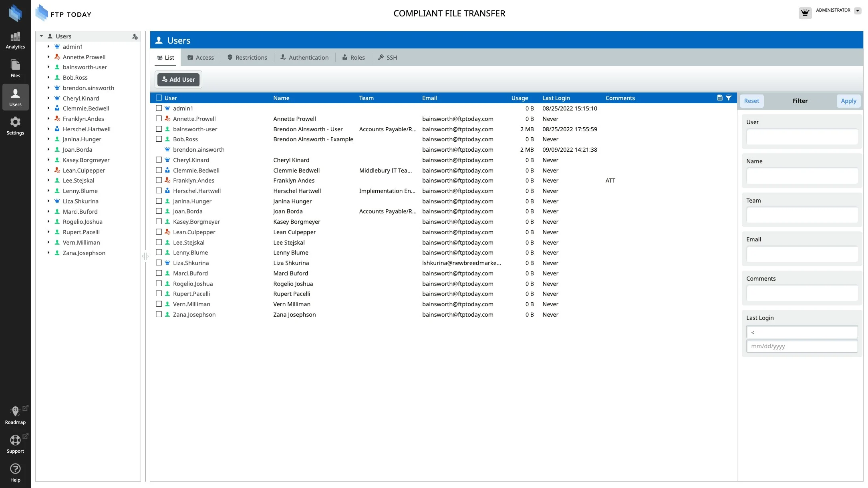This screenshot has height=488, width=868.
Task: Click the Email filter input field
Action: [802, 254]
